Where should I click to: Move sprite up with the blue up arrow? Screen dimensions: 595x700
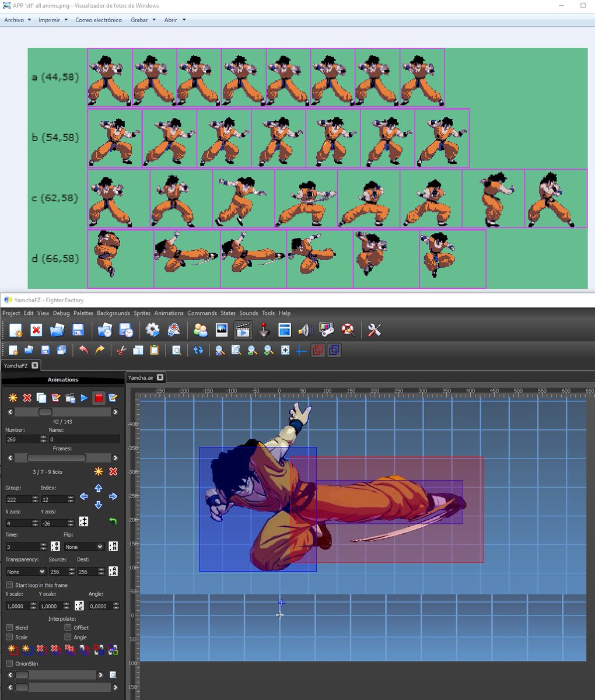[98, 488]
